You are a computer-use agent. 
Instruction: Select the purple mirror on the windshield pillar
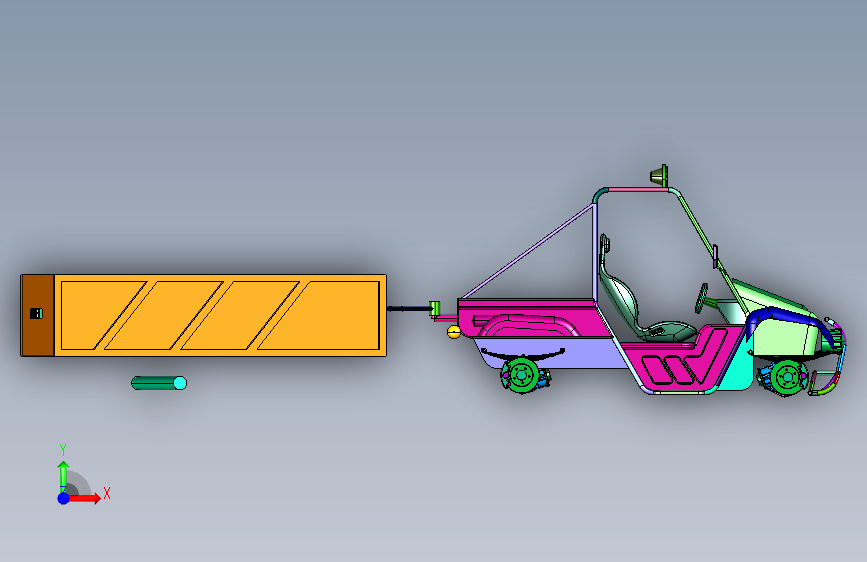coord(715,256)
